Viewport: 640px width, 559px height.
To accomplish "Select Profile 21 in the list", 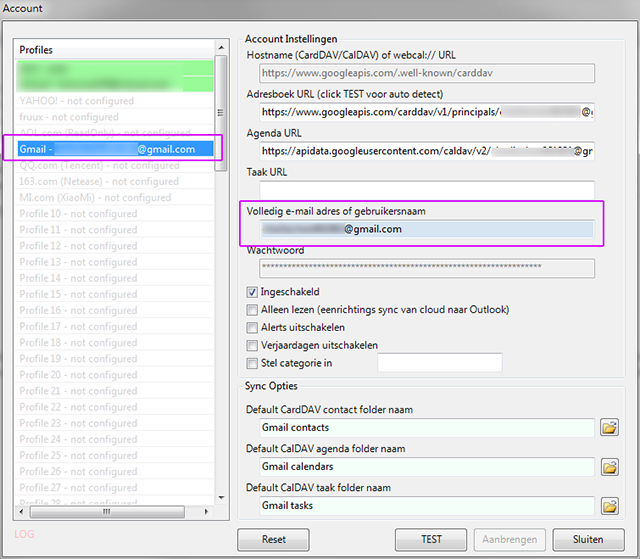I will pyautogui.click(x=115, y=391).
